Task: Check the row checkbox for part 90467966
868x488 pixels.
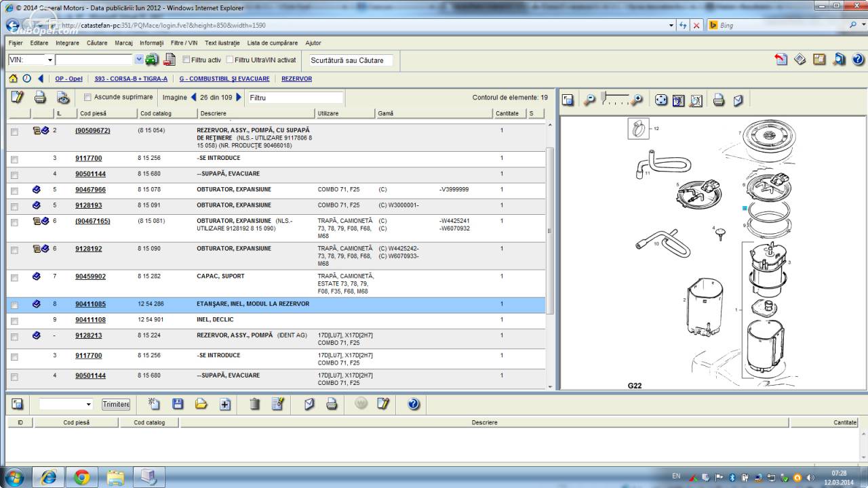Action: click(14, 191)
